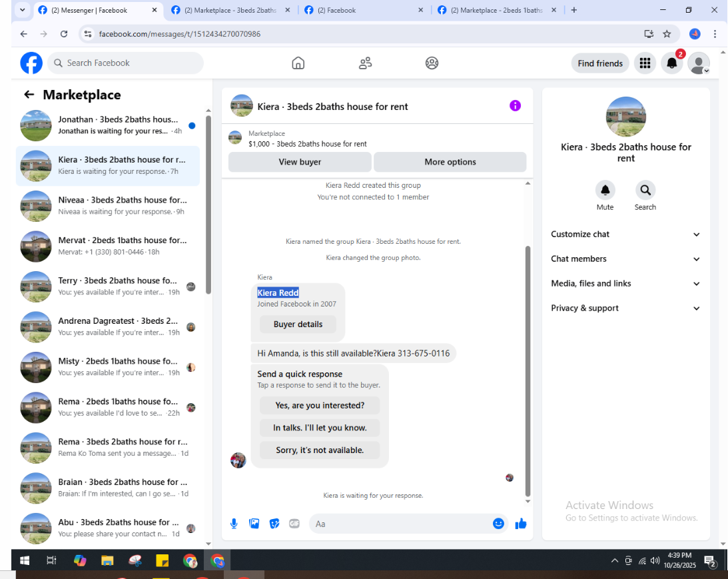Open Misty's 2beds 1baths conversation
Viewport: 728px width, 579px height.
108,367
